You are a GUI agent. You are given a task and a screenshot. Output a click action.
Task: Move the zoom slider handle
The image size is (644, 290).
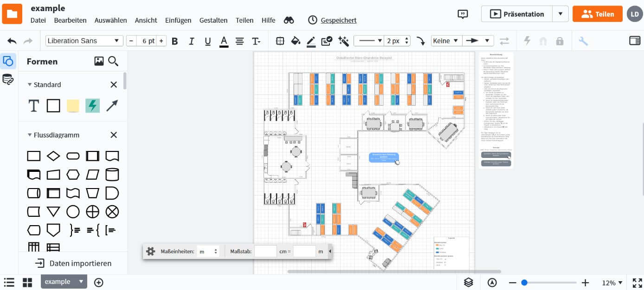(524, 283)
